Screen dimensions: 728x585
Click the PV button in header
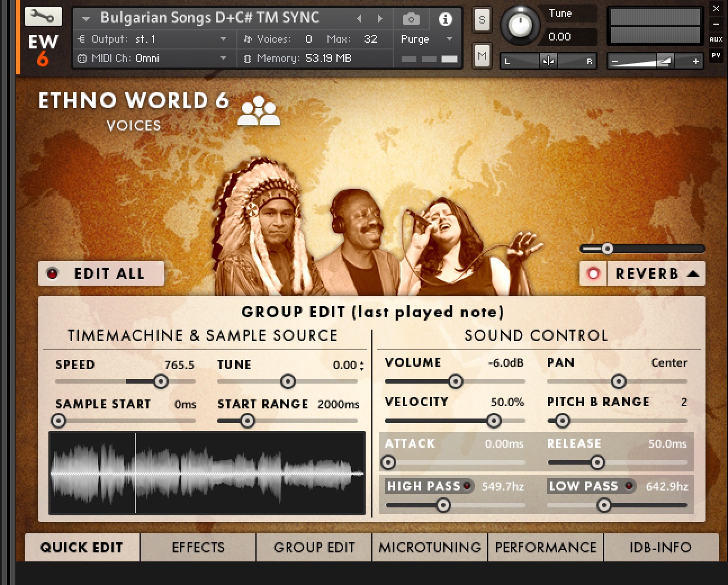[x=716, y=55]
